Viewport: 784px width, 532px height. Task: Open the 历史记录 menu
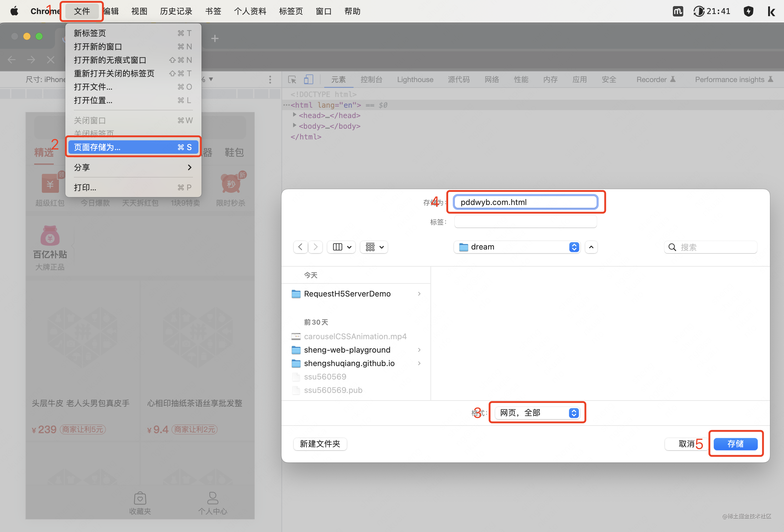(176, 11)
